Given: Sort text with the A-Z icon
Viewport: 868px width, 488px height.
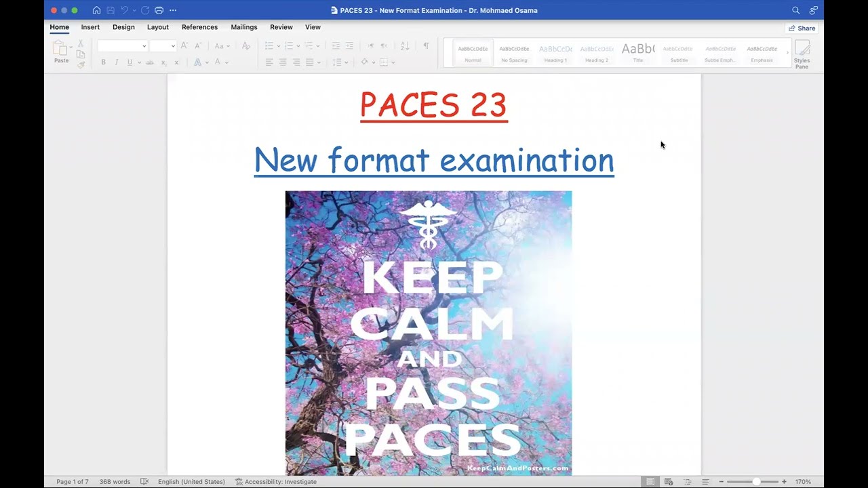Looking at the screenshot, I should coord(405,45).
